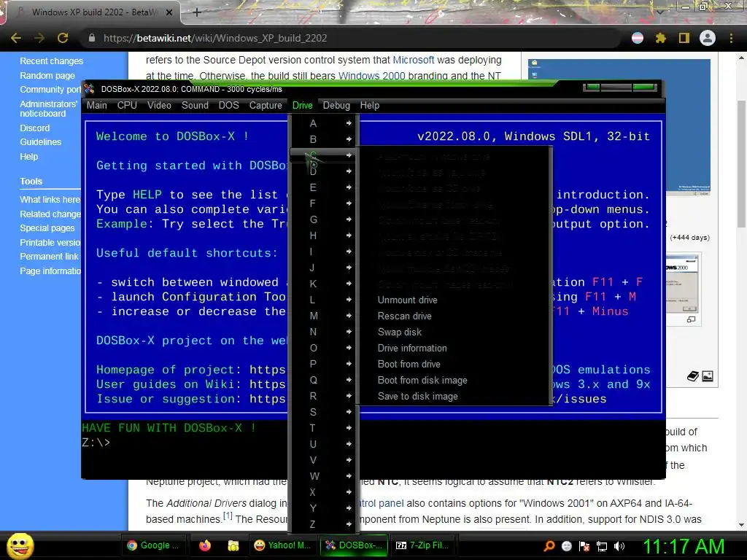Open Firefox from the taskbar

205,545
